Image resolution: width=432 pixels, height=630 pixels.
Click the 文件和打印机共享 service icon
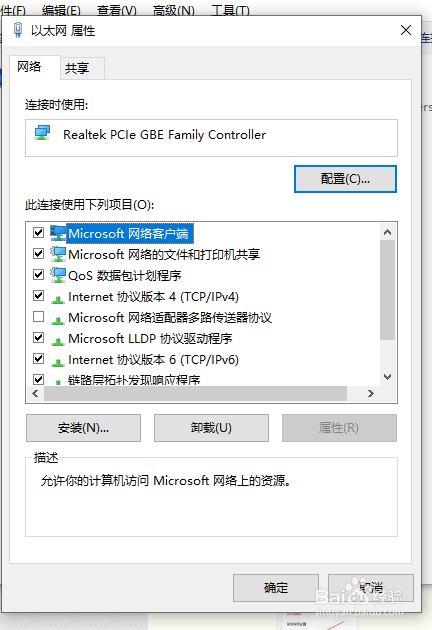tap(58, 254)
